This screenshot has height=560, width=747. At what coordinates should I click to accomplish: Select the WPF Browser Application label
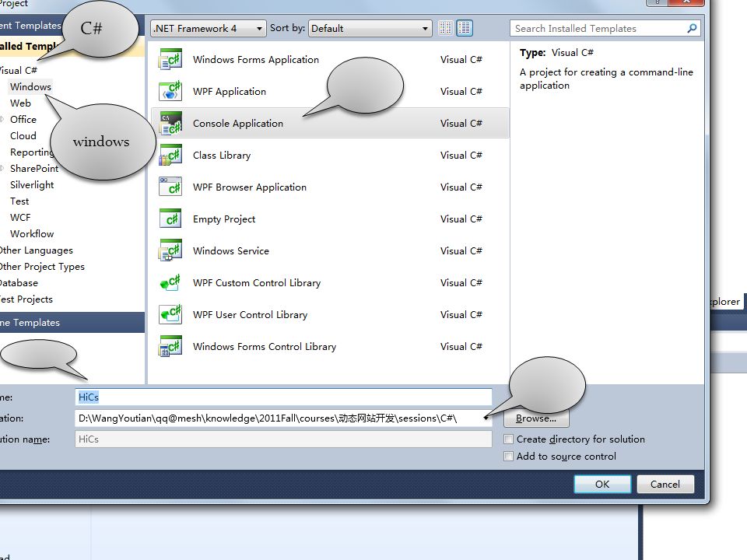coord(250,187)
